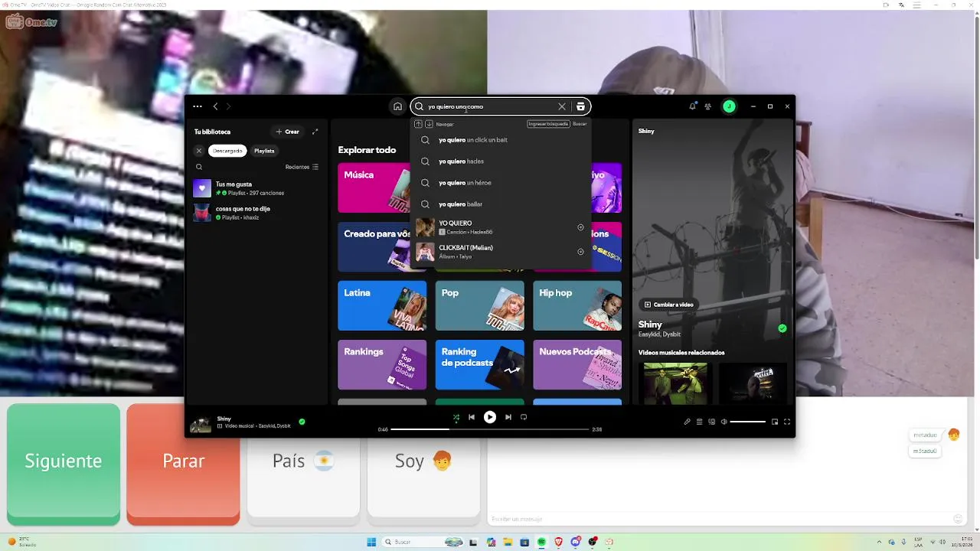The height and width of the screenshot is (551, 980).
Task: Toggle liked checkmark next to Shiny in player bar
Action: [x=302, y=422]
